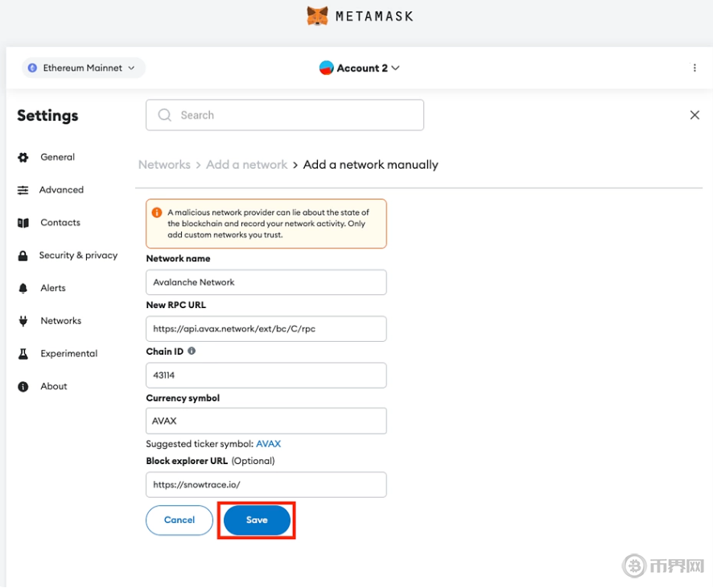Open Advanced settings sliders icon
Viewport: 713px width, 588px height.
[x=23, y=191]
